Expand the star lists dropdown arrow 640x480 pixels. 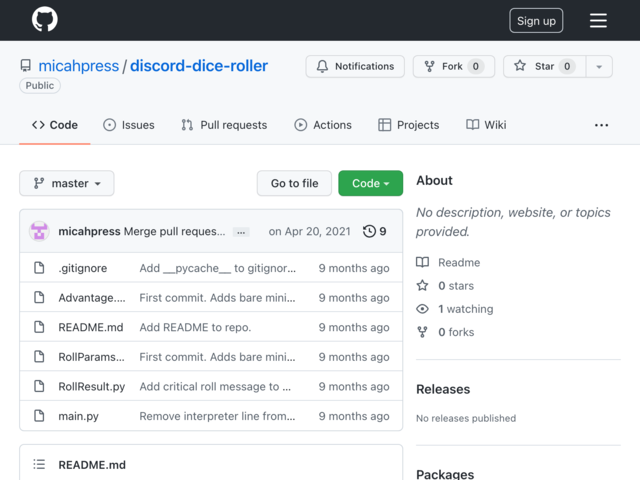coord(599,67)
